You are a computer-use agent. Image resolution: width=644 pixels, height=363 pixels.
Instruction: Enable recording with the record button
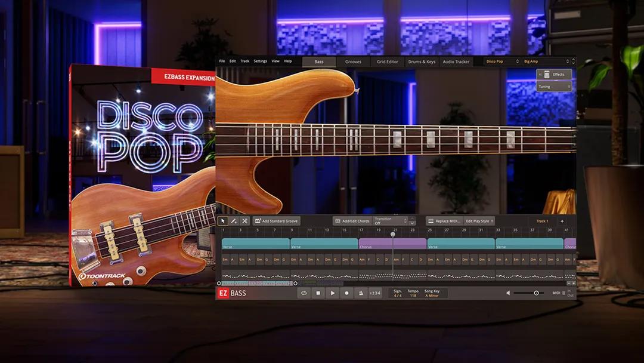(346, 293)
